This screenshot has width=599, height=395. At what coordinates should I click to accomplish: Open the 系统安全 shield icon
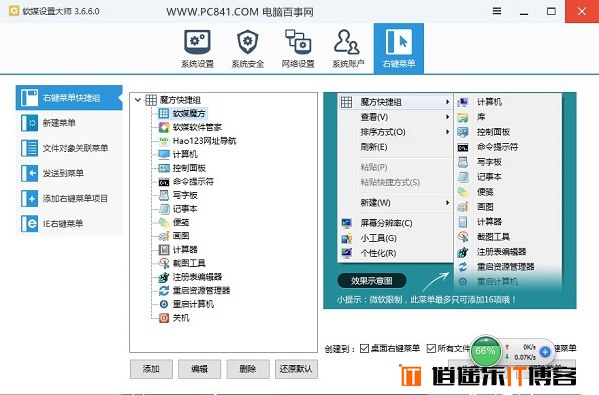tap(248, 48)
